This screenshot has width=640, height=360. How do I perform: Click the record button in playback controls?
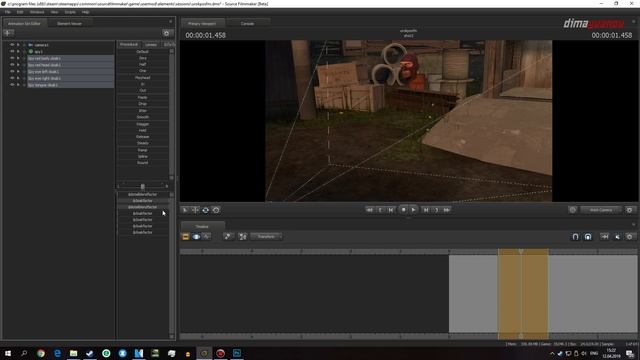[403, 209]
